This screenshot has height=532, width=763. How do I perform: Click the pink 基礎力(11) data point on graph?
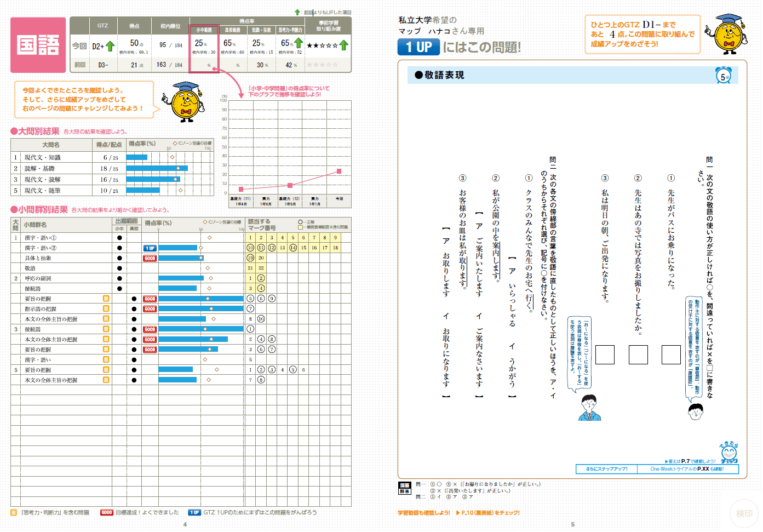pyautogui.click(x=241, y=189)
